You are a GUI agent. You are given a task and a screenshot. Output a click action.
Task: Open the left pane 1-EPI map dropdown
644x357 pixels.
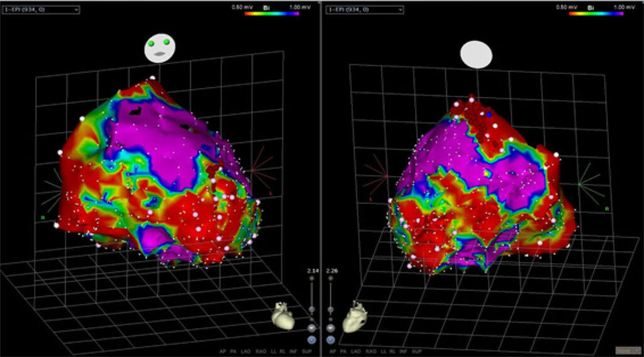[41, 10]
